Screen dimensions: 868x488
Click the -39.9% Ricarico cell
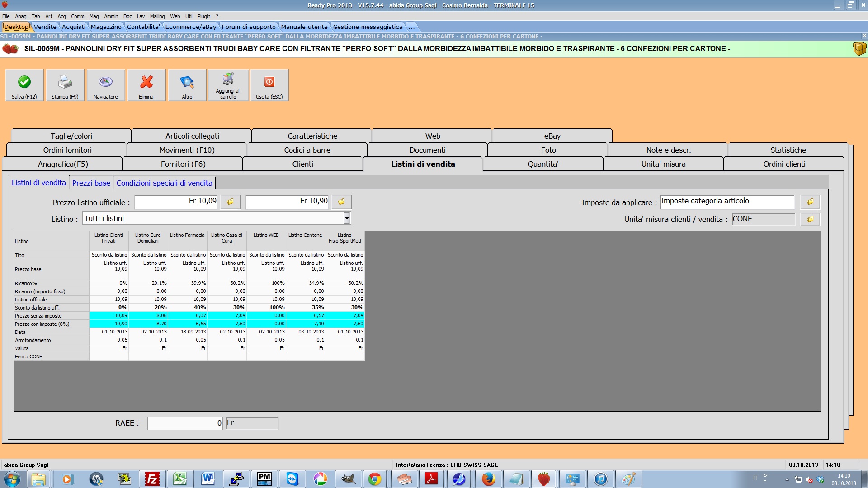188,283
